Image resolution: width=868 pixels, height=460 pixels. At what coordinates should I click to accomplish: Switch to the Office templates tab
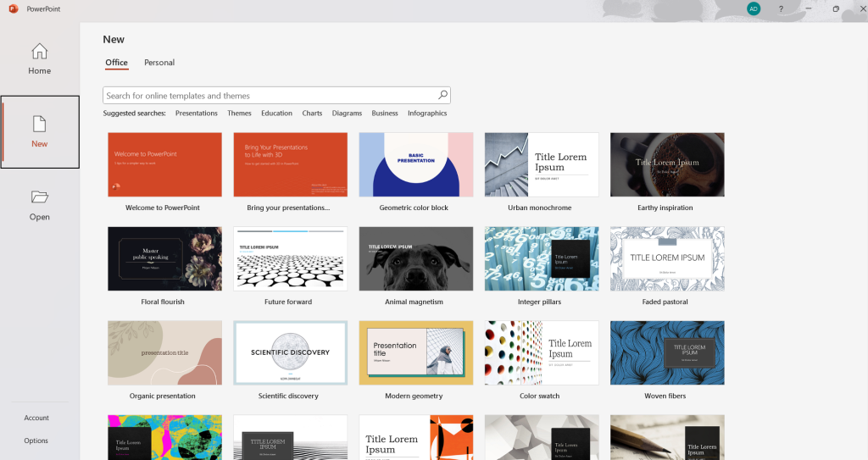click(x=117, y=63)
